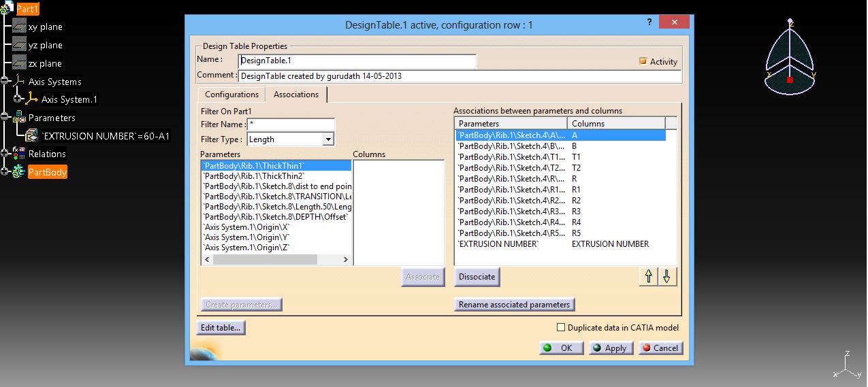The height and width of the screenshot is (387, 868).
Task: Select the association row with column R2
Action: pos(560,201)
